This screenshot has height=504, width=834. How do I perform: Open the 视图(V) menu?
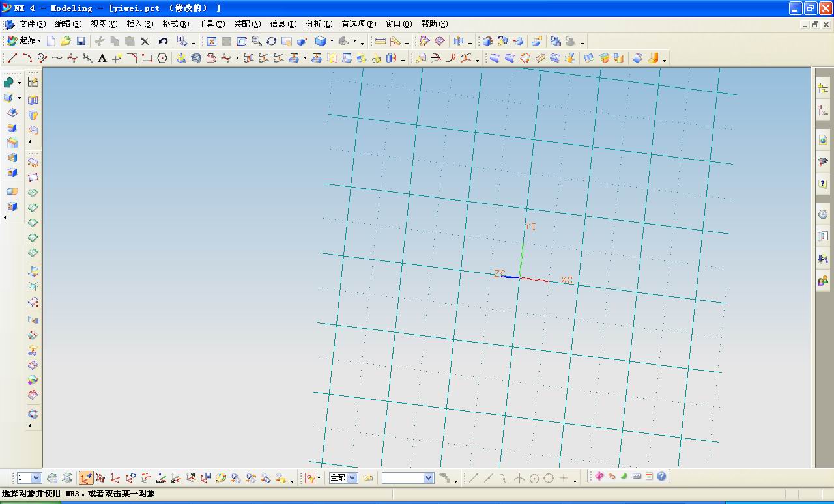tap(104, 24)
